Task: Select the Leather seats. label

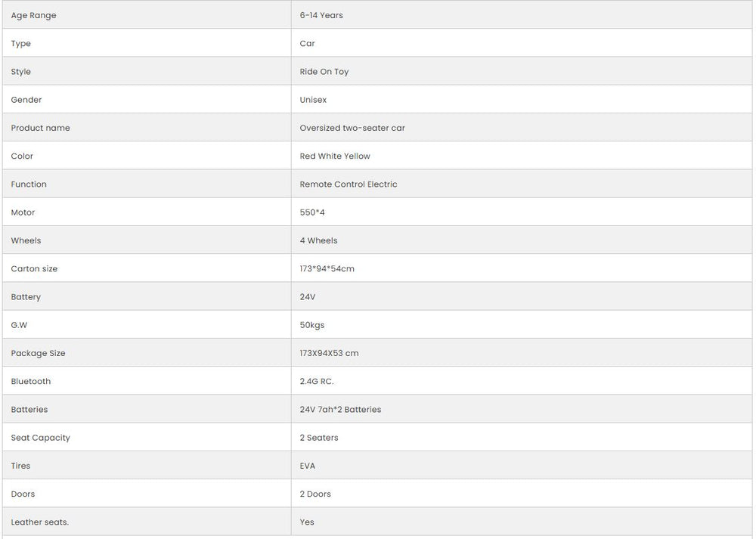Action: (x=39, y=522)
